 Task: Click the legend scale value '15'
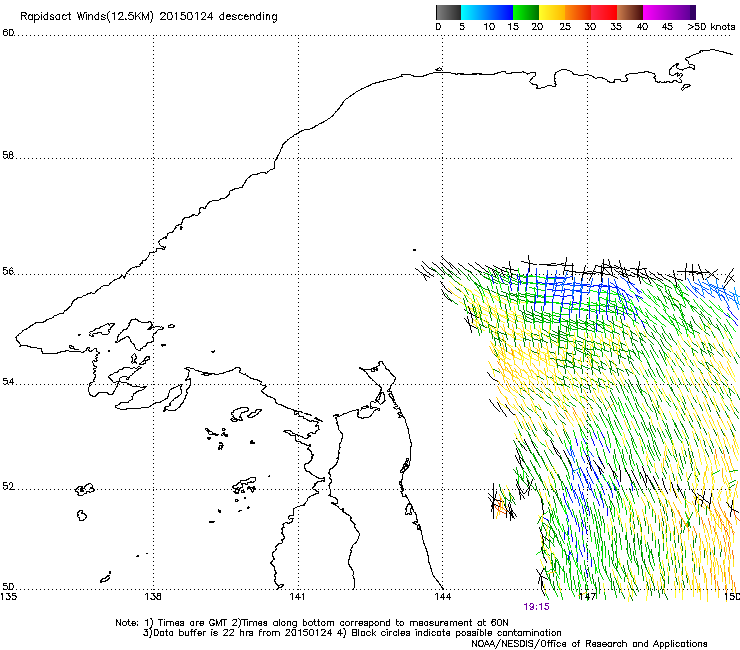pos(513,27)
